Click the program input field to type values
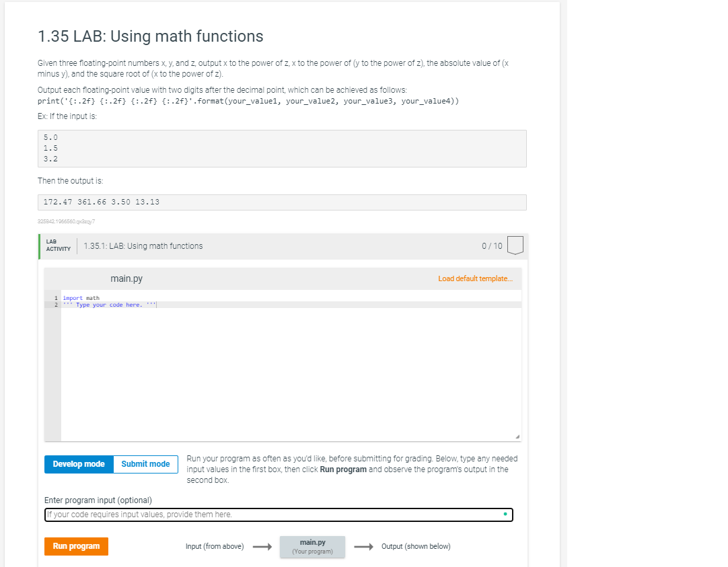 [x=279, y=514]
